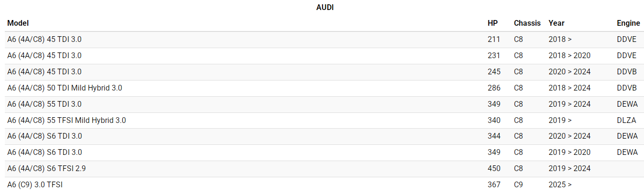Click the A6 (4A/C8) 55 TDI 3.0 model name
The image size is (644, 193).
coord(44,104)
